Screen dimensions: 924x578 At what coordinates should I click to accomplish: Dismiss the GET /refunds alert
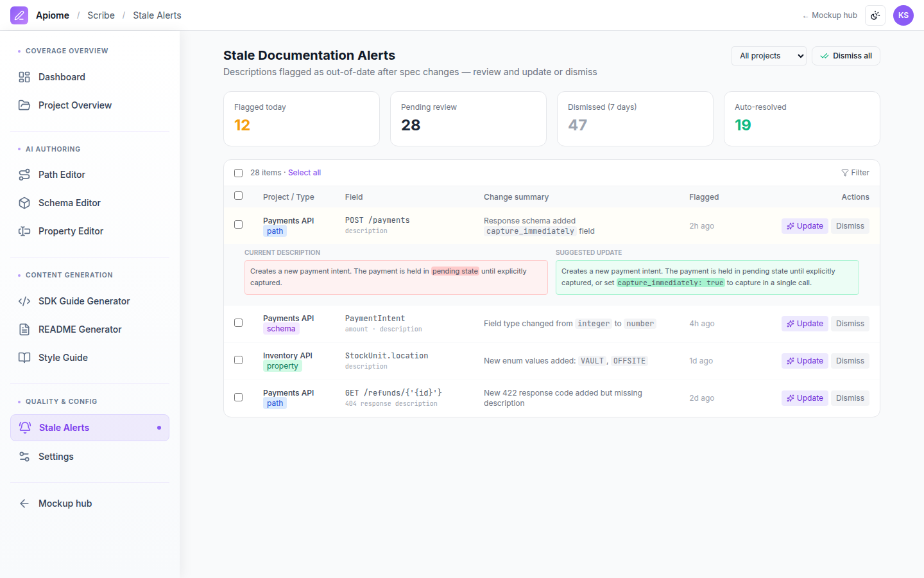click(x=850, y=398)
